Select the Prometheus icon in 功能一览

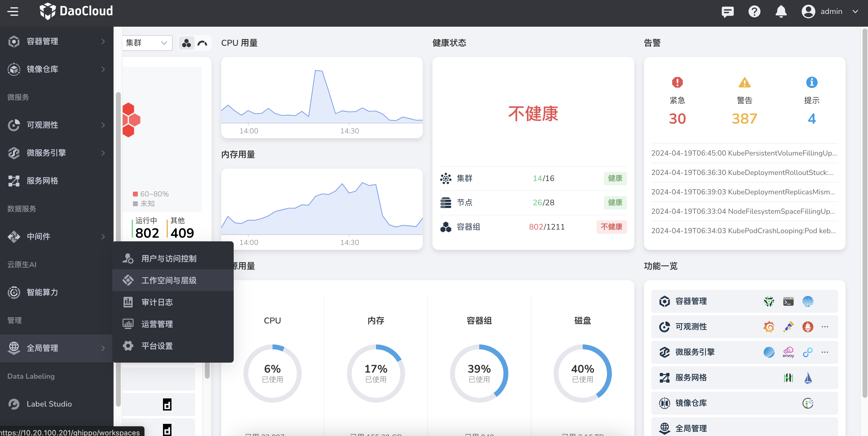(x=808, y=327)
